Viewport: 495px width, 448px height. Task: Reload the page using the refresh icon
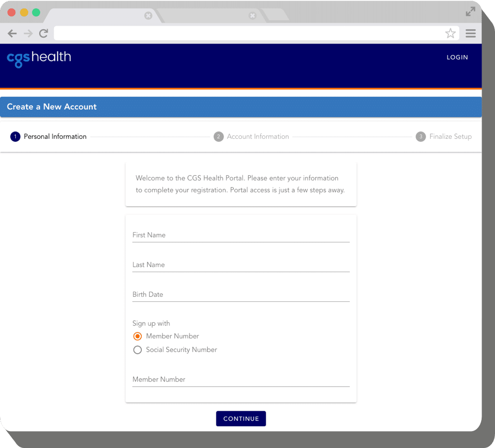point(44,33)
